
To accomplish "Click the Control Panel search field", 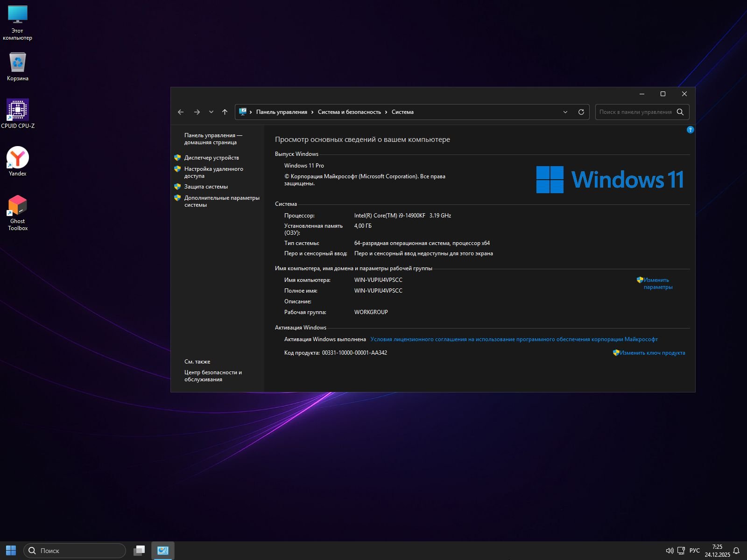I will (635, 112).
